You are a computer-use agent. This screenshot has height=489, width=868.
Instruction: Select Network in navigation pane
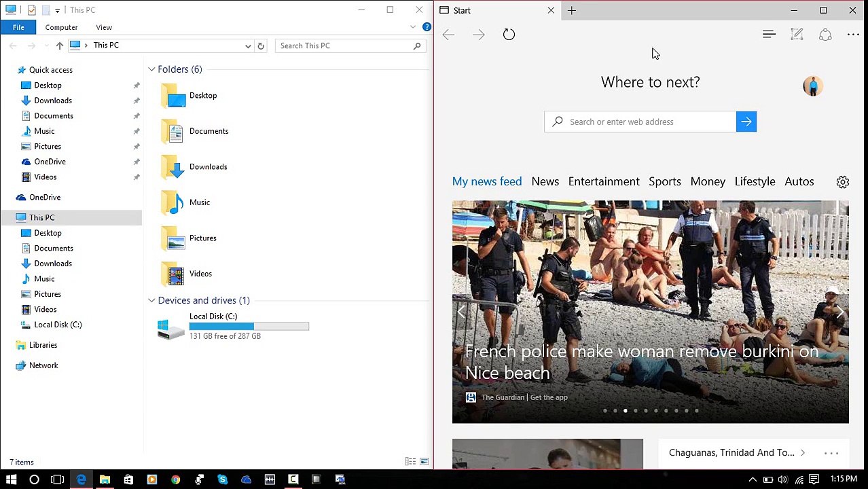[43, 365]
